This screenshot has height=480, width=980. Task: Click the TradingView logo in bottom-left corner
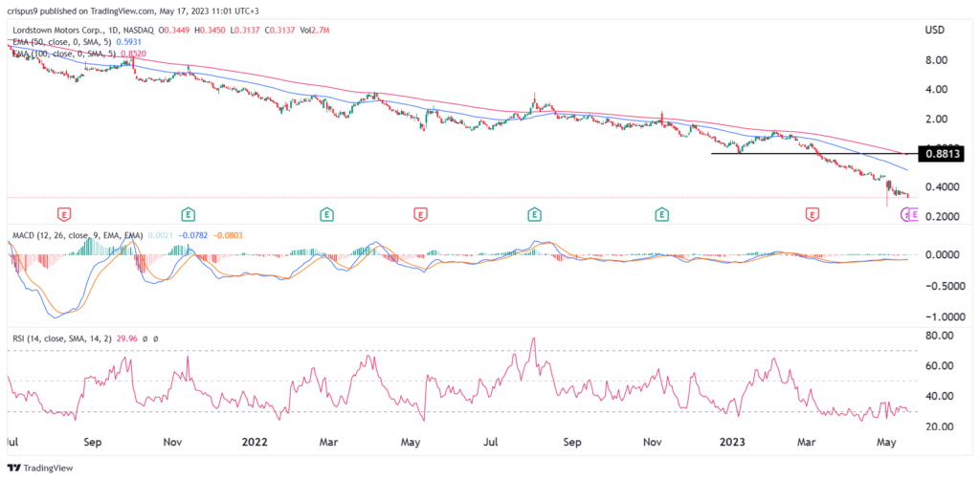click(x=40, y=469)
